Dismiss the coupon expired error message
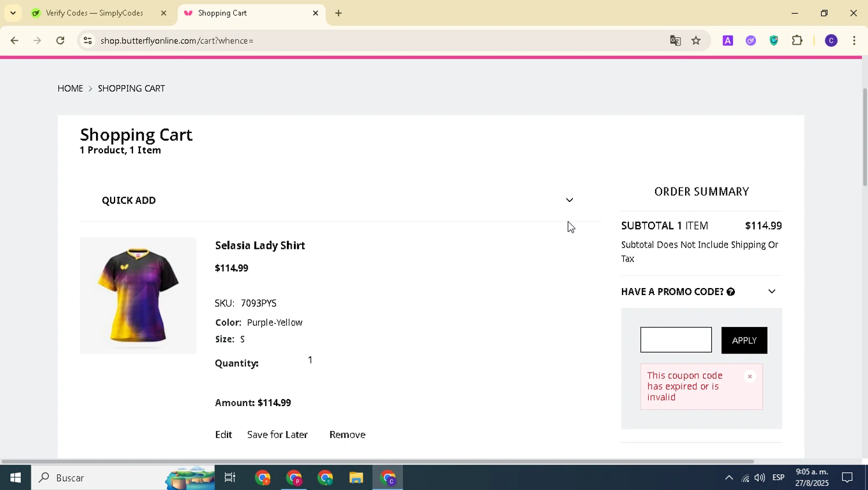Image resolution: width=868 pixels, height=490 pixels. [x=750, y=377]
